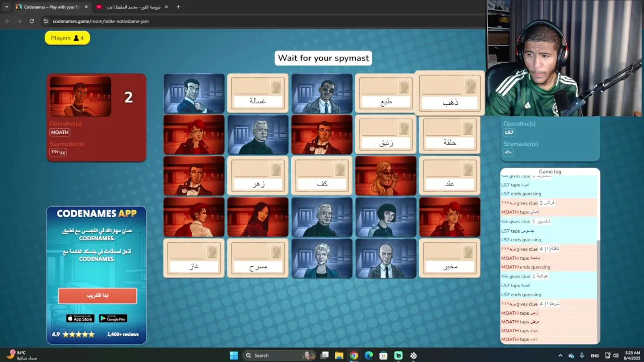
Task: Click the taskbar Search box
Action: tap(279, 355)
